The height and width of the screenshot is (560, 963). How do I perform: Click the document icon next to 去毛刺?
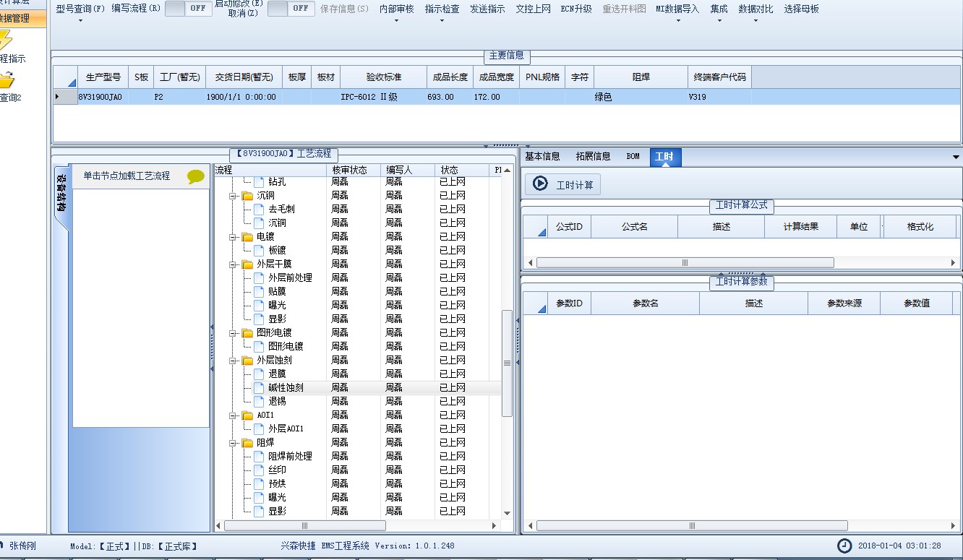(259, 210)
